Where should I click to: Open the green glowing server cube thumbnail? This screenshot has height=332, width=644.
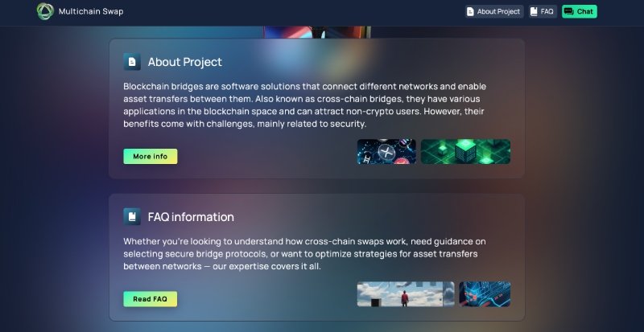(466, 151)
